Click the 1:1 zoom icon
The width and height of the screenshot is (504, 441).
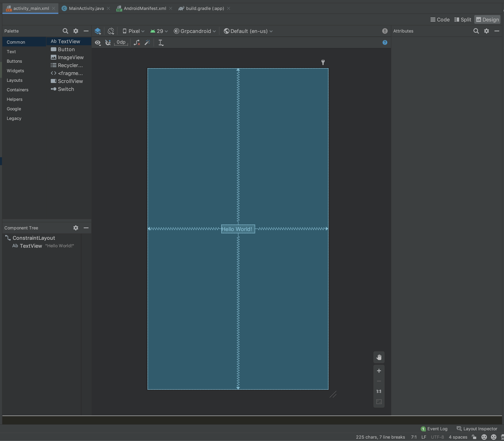[x=379, y=391]
